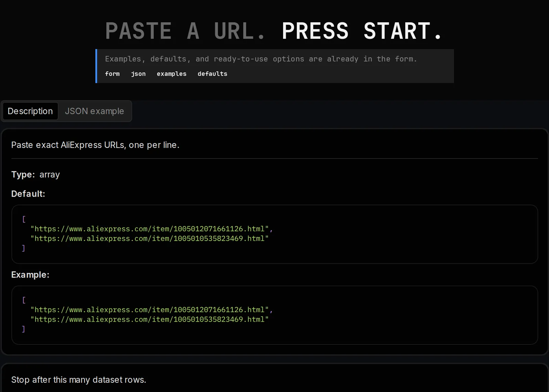Image resolution: width=549 pixels, height=392 pixels.
Task: Select the "defaults" tag in the banner
Action: coord(212,74)
